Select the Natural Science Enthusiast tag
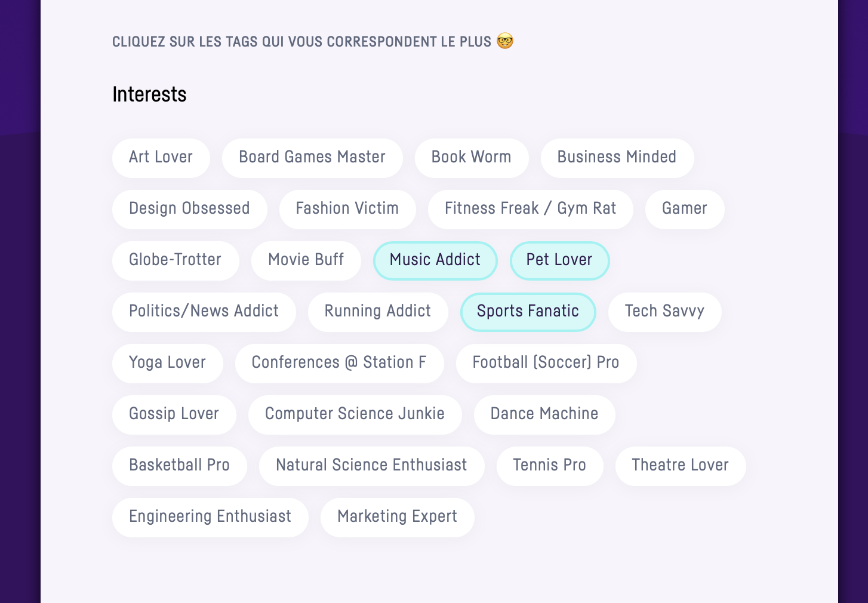Viewport: 868px width, 603px height. tap(371, 466)
